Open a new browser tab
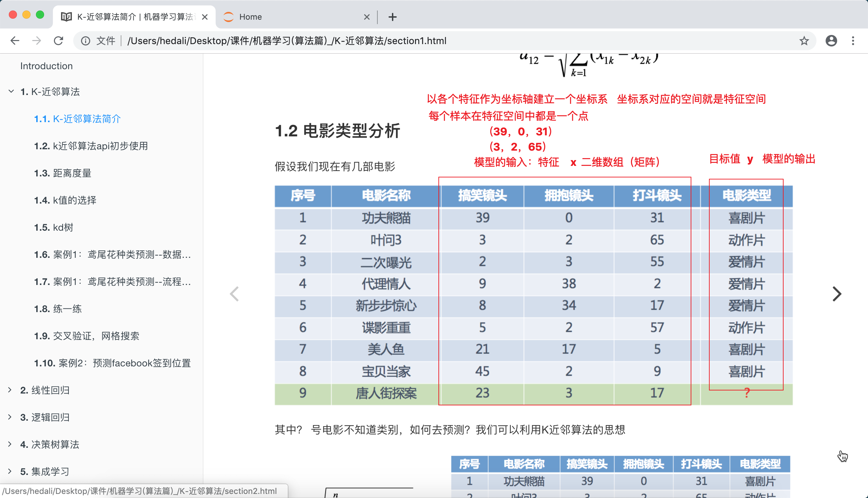The width and height of the screenshot is (868, 498). click(392, 17)
